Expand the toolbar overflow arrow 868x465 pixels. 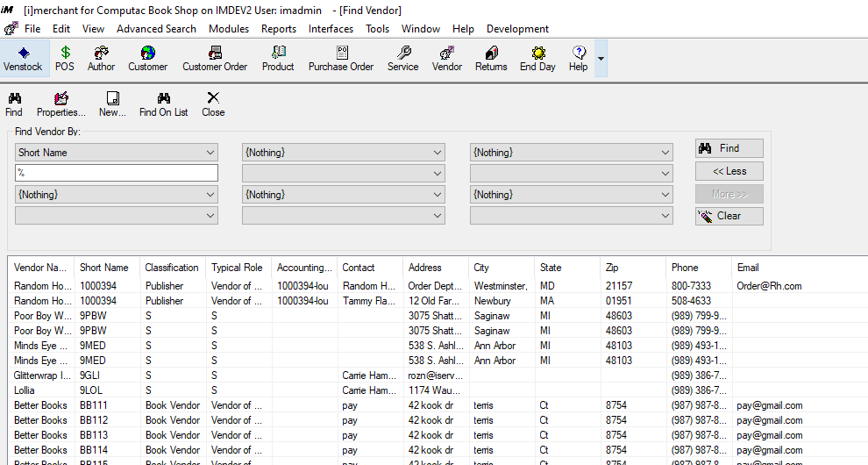click(601, 58)
